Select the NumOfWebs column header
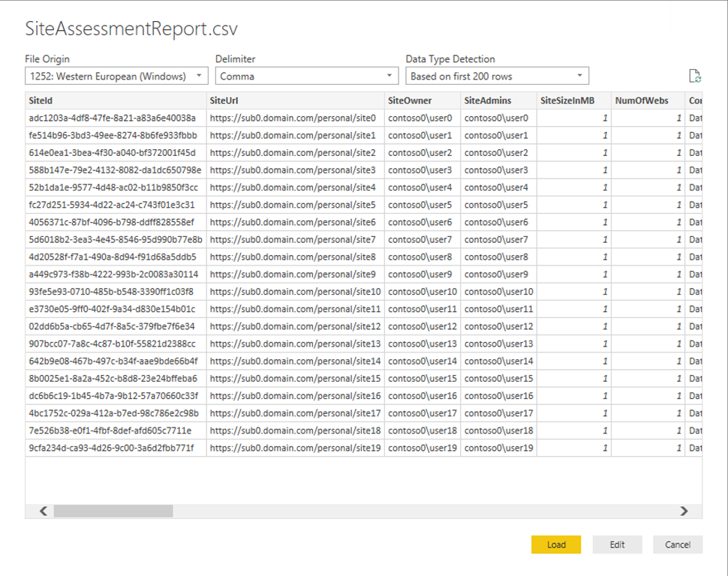Screen dimensions: 728x576 click(647, 100)
